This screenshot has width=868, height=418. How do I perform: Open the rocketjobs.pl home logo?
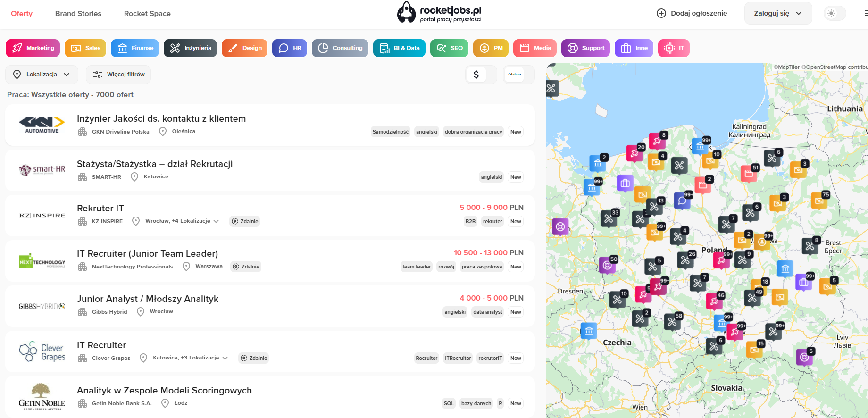[439, 13]
